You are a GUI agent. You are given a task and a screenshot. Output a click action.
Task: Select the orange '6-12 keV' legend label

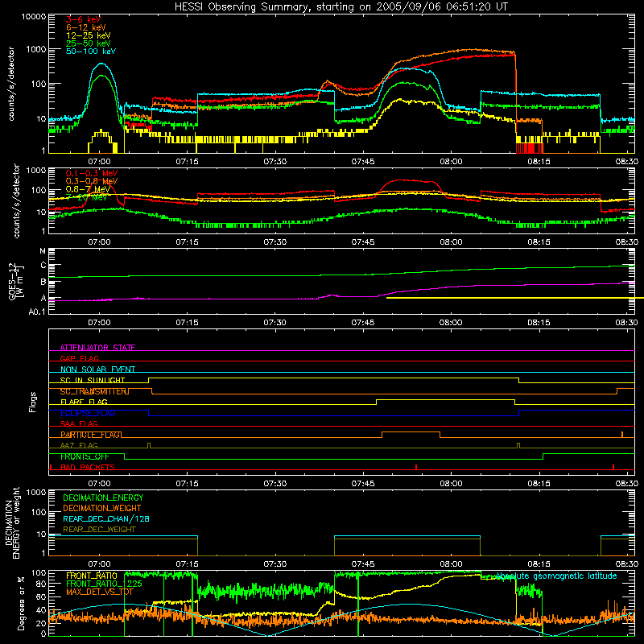point(86,27)
